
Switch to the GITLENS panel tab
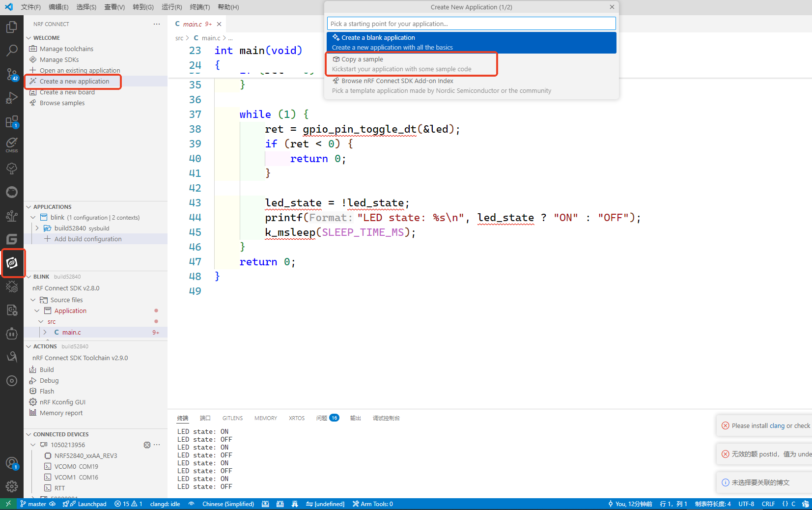coord(232,418)
